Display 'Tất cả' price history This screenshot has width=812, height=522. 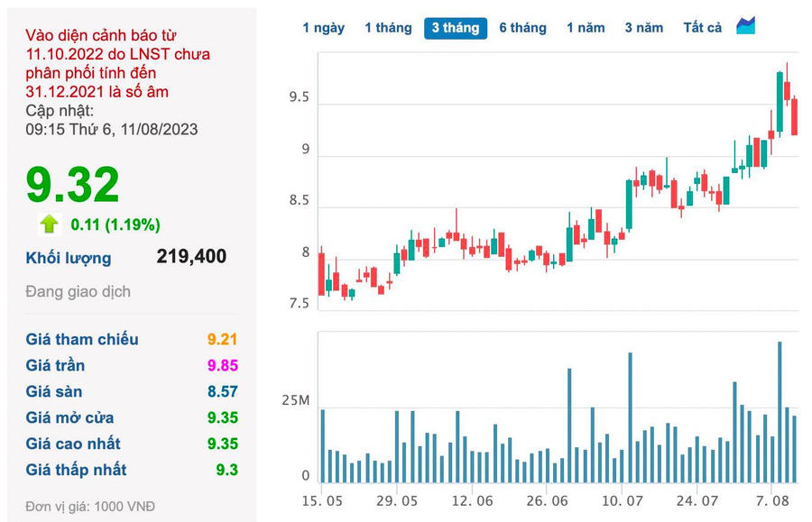(x=702, y=28)
